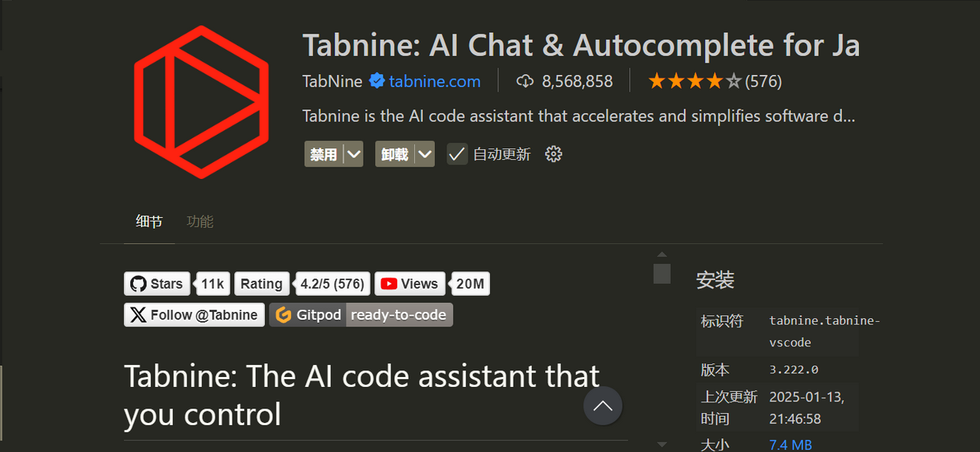Click the 标识符 label
Viewport: 980px width, 452px height.
tap(722, 321)
